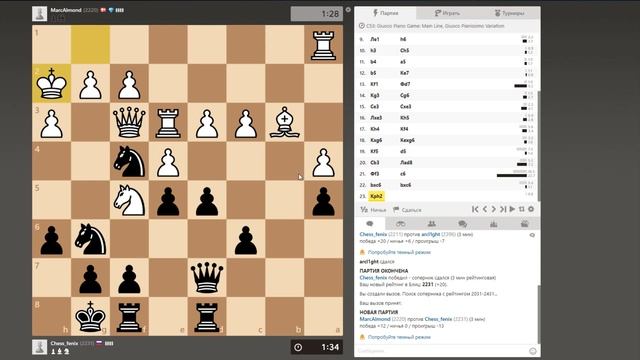Resign the game with the Сдаться flag button
Image resolution: width=640 pixels, height=360 pixels.
[x=407, y=210]
